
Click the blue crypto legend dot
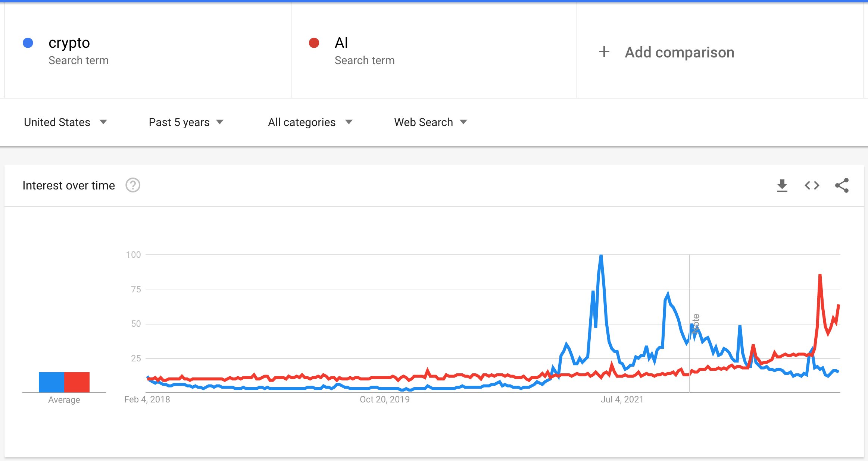pyautogui.click(x=28, y=43)
